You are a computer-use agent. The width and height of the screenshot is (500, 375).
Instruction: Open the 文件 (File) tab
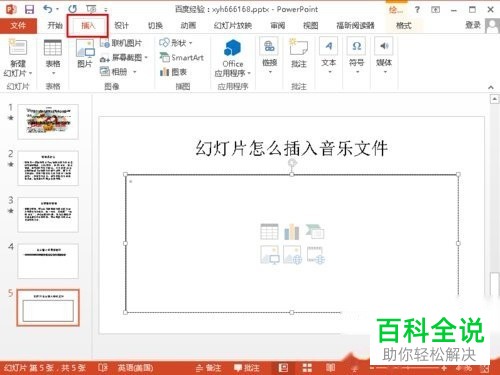[18, 25]
